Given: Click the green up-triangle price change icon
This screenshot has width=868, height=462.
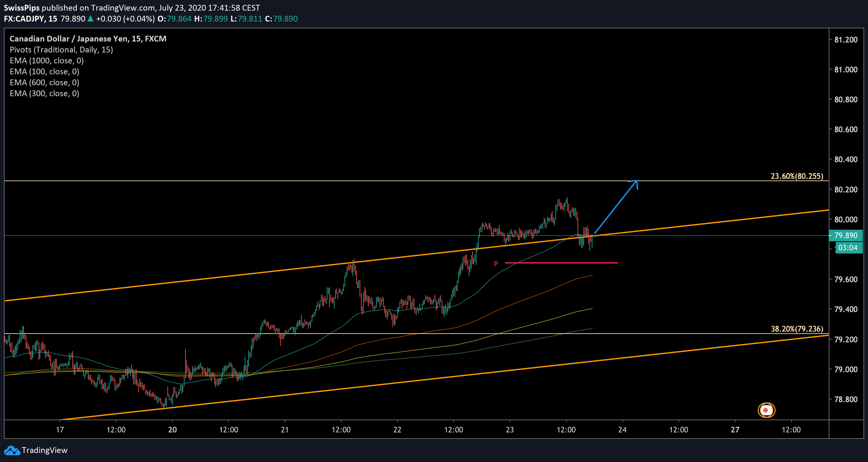Looking at the screenshot, I should click(x=90, y=19).
